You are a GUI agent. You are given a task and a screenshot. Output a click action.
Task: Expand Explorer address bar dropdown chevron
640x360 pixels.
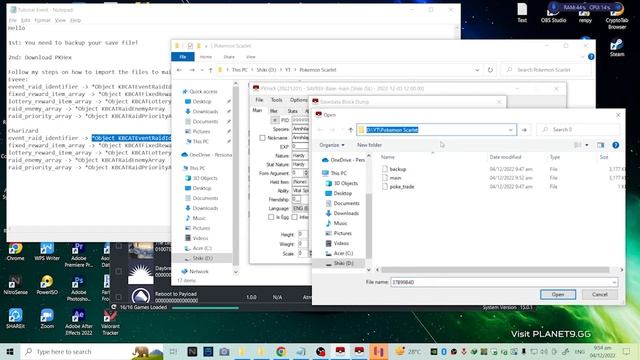(x=477, y=70)
